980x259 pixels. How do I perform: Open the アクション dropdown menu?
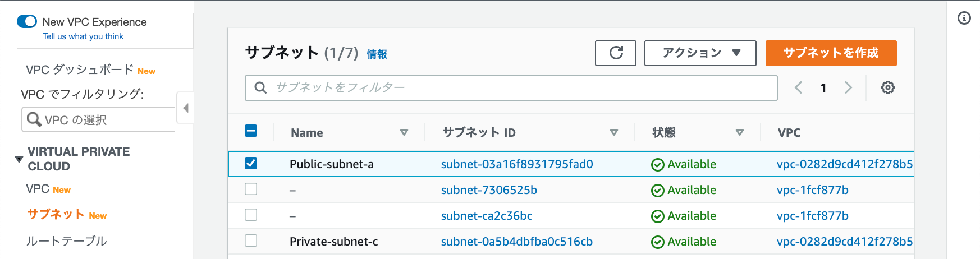[700, 53]
